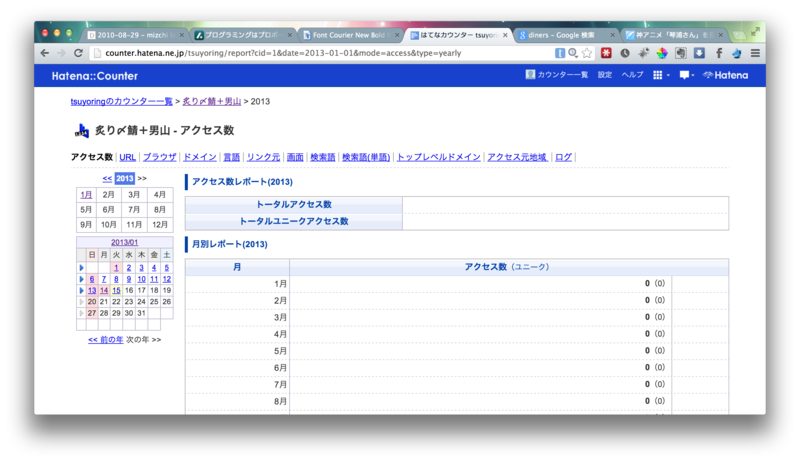
Task: Click the counter icon beside 炙り〆鯖+男山 title
Action: coord(82,131)
